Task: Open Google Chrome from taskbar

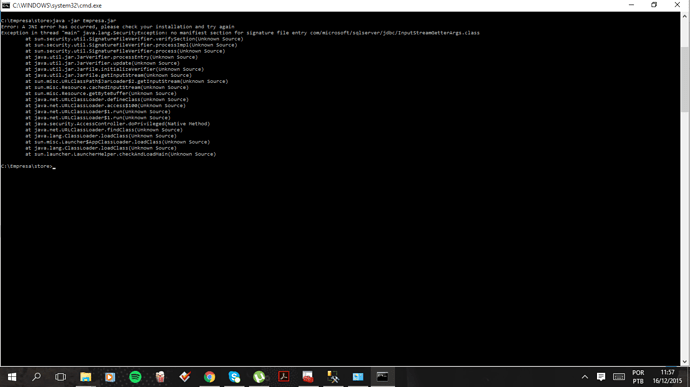Action: click(x=209, y=377)
